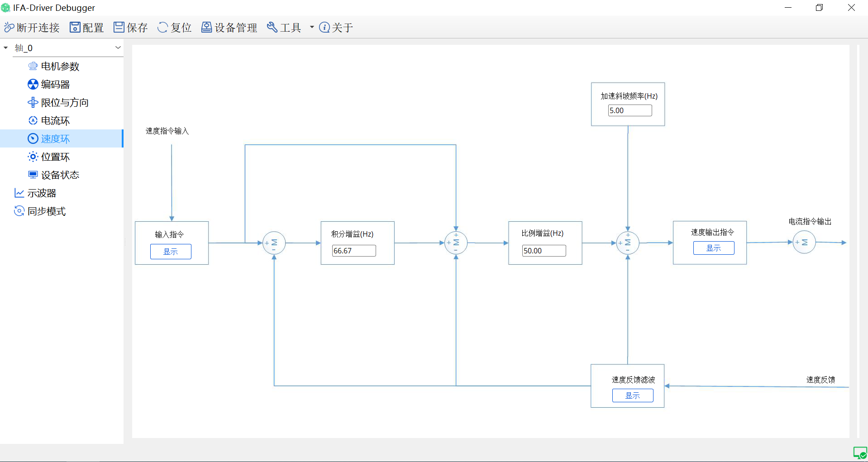Click 显示 button under 速度输出指令
This screenshot has height=462, width=868.
tap(713, 248)
